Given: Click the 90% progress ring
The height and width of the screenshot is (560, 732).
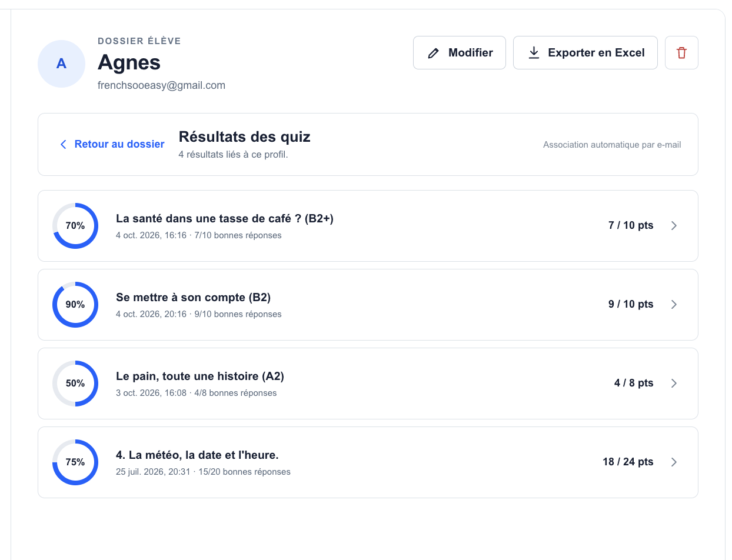Looking at the screenshot, I should click(75, 305).
